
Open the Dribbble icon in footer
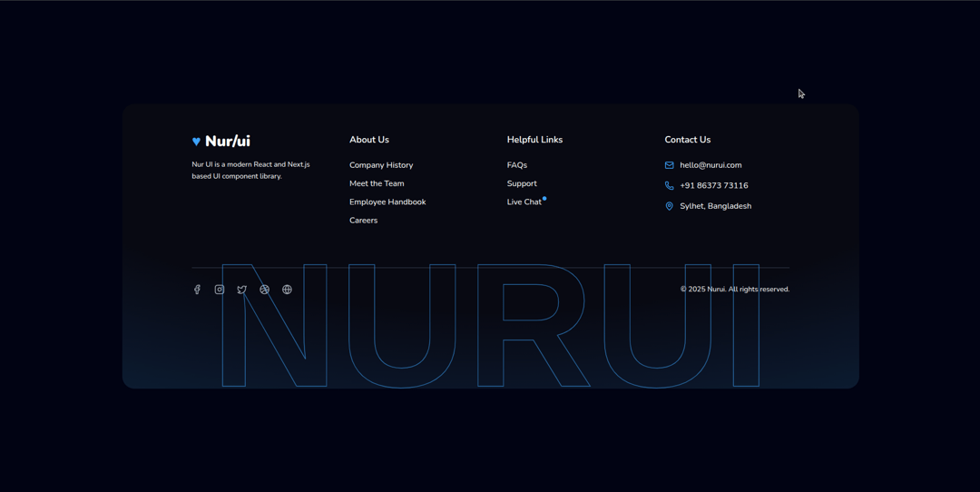(264, 290)
